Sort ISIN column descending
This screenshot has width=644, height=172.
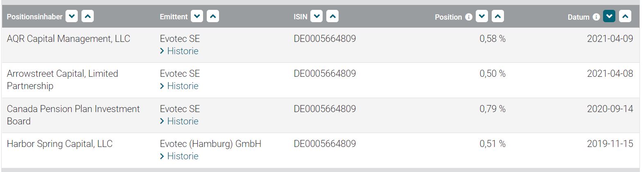point(316,16)
